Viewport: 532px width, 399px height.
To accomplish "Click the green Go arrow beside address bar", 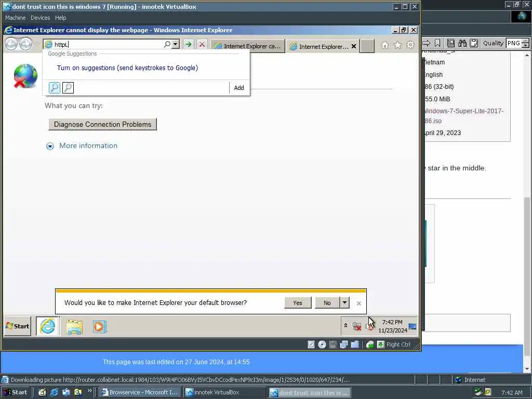I will [188, 44].
